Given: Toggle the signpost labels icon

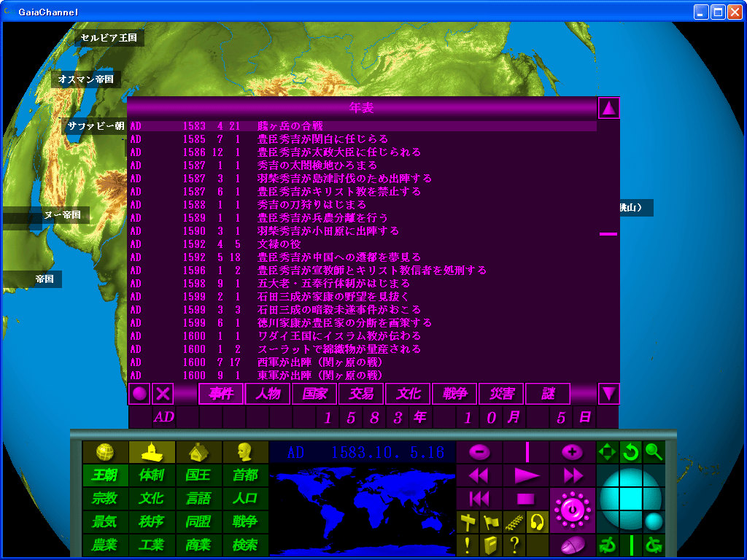Looking at the screenshot, I should click(468, 522).
